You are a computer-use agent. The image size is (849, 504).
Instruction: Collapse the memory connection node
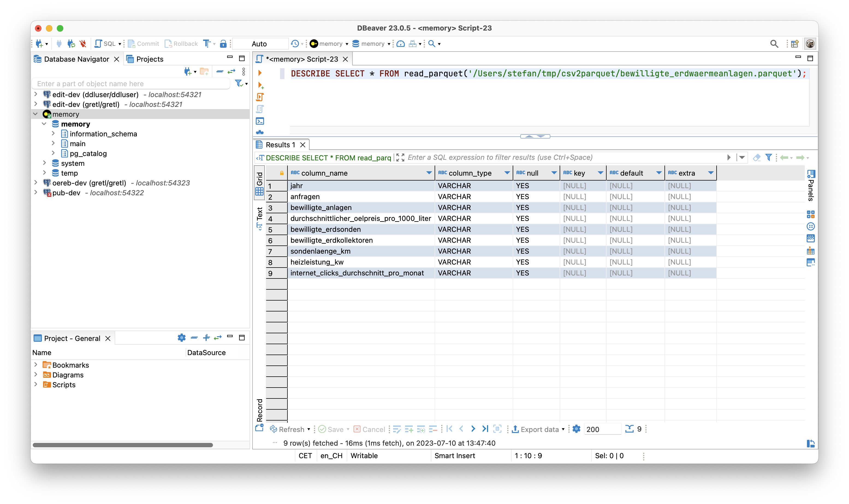(x=36, y=114)
